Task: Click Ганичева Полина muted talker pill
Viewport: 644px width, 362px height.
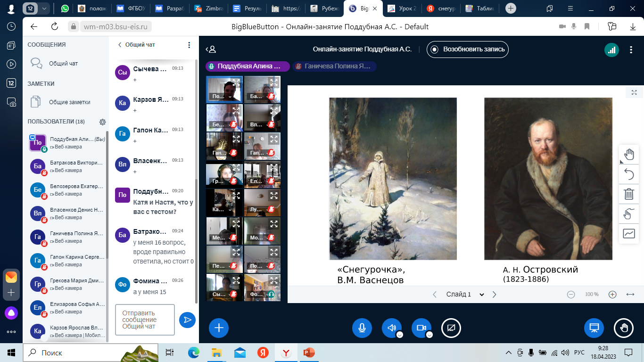Action: point(334,66)
